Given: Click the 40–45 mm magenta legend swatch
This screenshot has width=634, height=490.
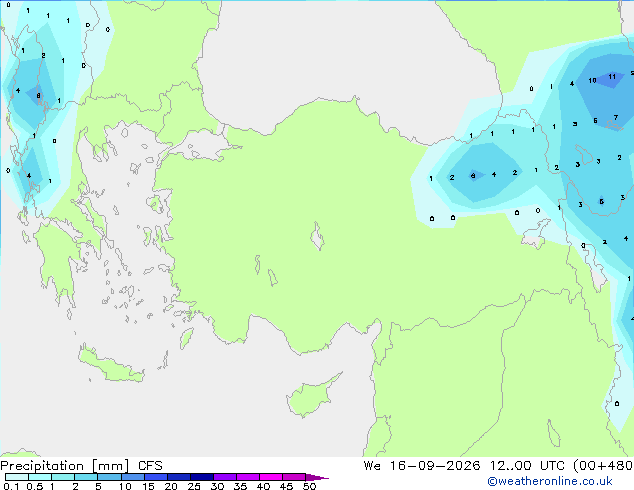Looking at the screenshot, I should click(271, 477).
